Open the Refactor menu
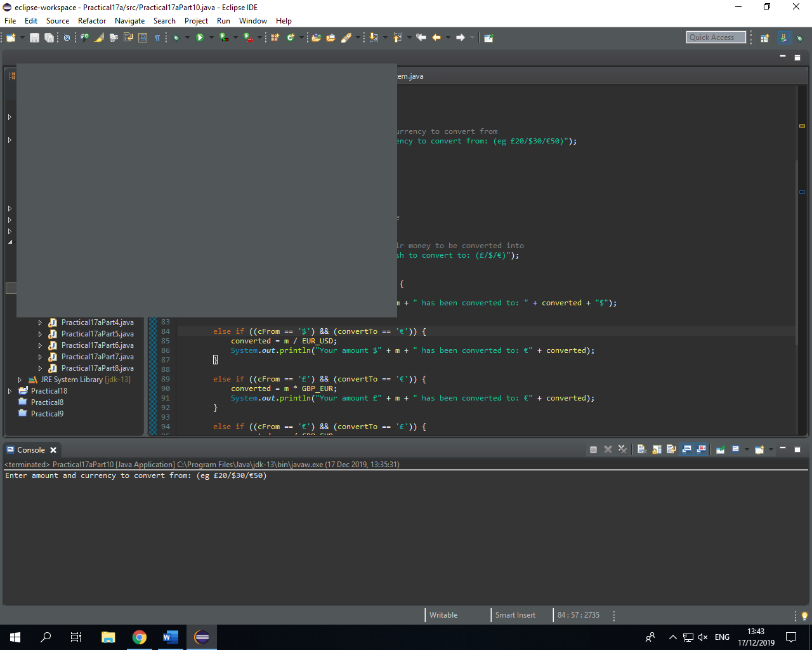 point(92,21)
